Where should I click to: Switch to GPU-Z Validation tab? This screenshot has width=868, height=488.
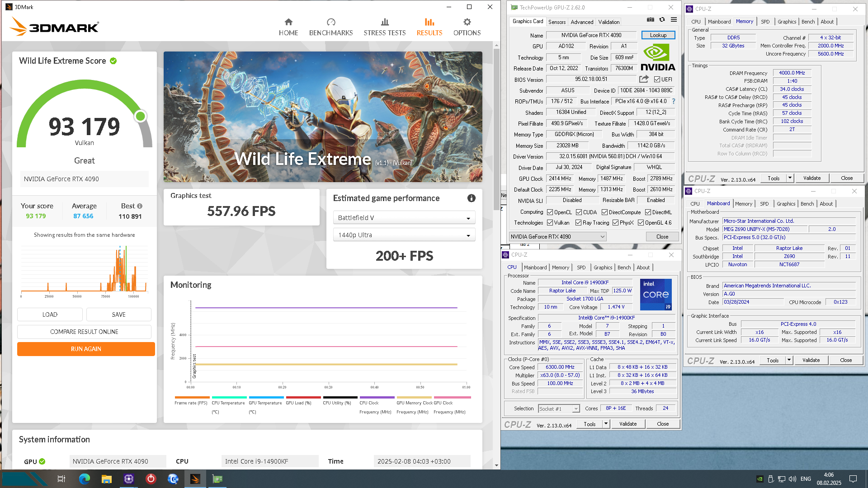pyautogui.click(x=609, y=22)
